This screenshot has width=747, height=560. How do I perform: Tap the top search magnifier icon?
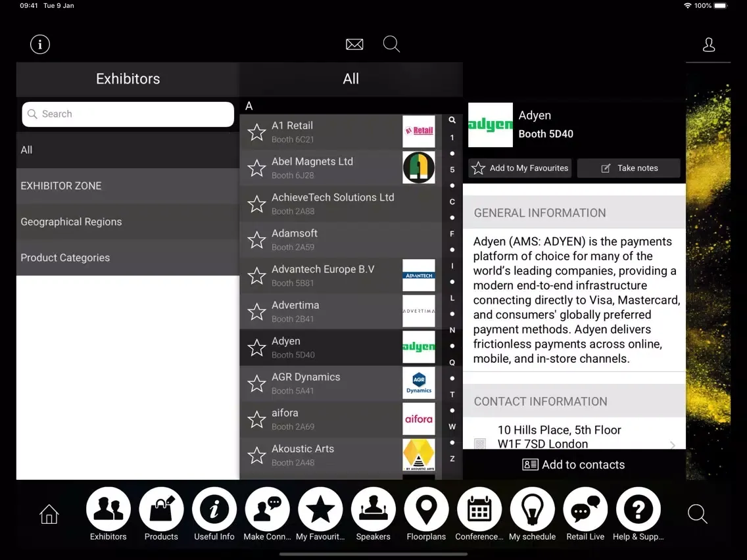391,44
